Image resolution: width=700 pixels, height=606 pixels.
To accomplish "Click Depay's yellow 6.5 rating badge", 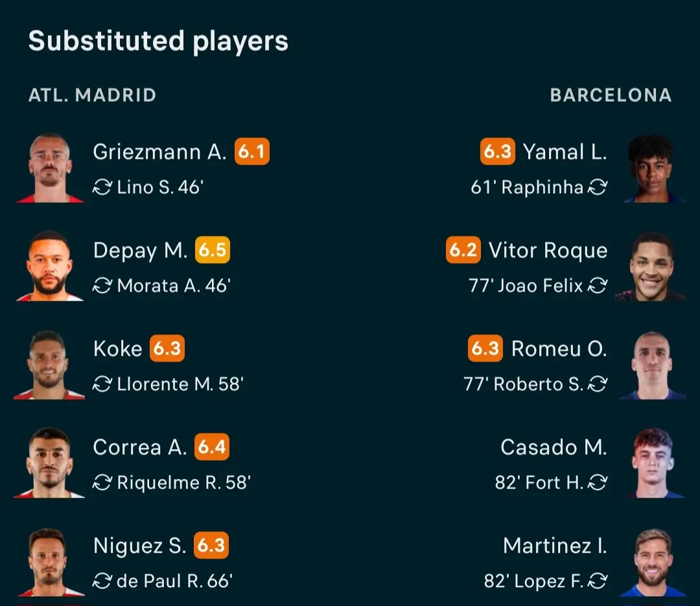I will click(212, 251).
